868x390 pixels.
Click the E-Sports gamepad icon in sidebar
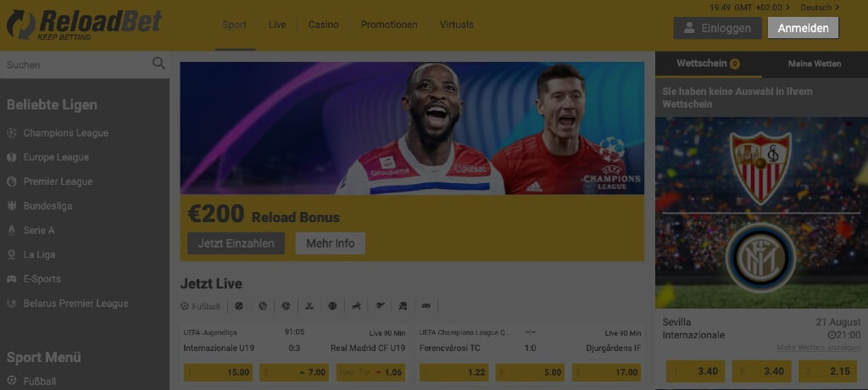12,279
